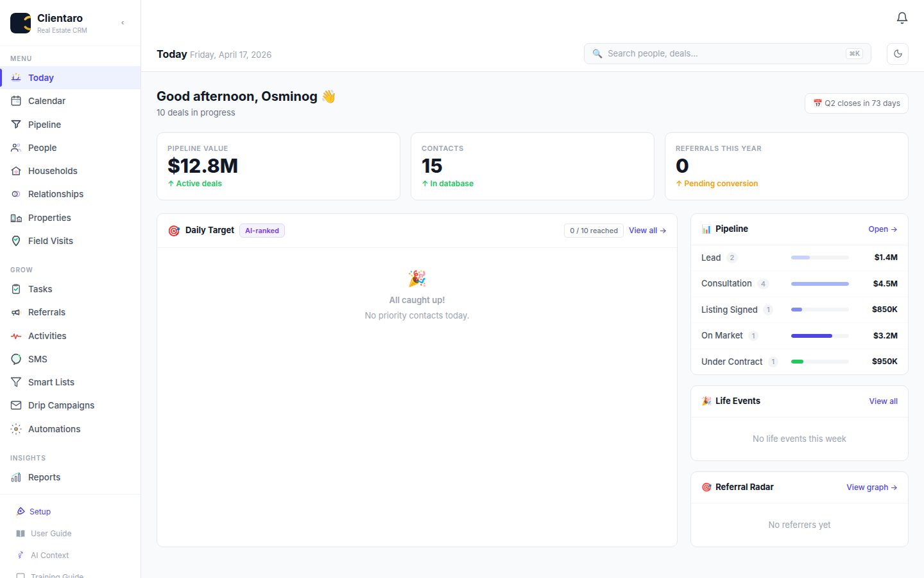Click the View all link in Life Events
Viewport: 924px width, 578px height.
(883, 401)
